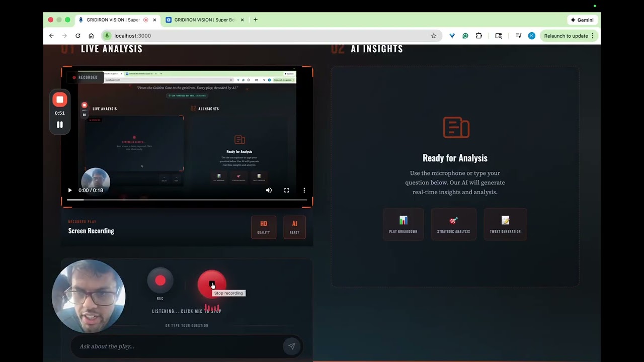The image size is (644, 362).
Task: Switch to the first GRIDIRON VISION tab
Action: (113, 20)
